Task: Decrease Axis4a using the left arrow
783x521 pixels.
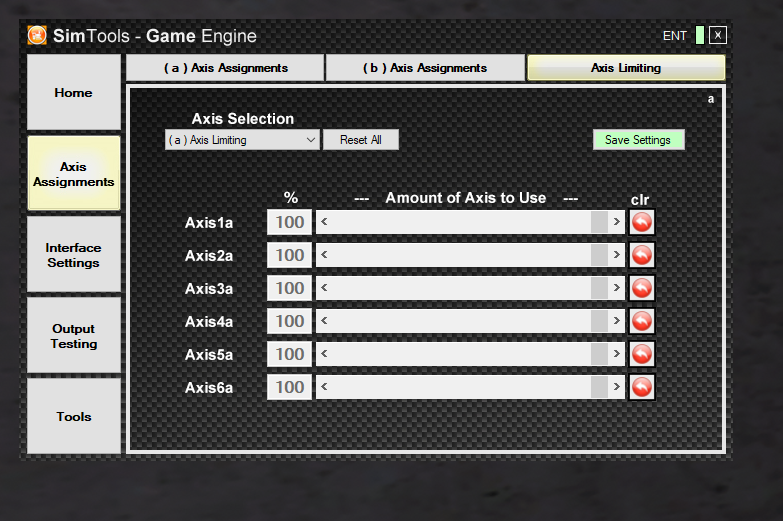Action: [325, 321]
